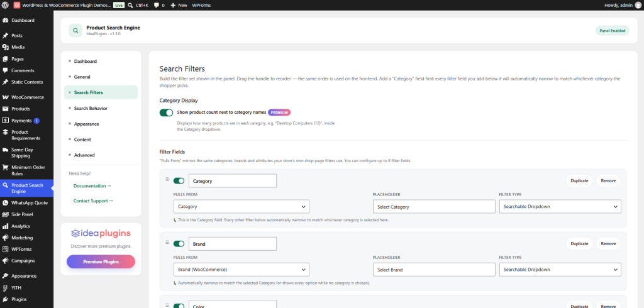This screenshot has width=644, height=308.
Task: Click the Payments dollar icon
Action: click(x=5, y=121)
